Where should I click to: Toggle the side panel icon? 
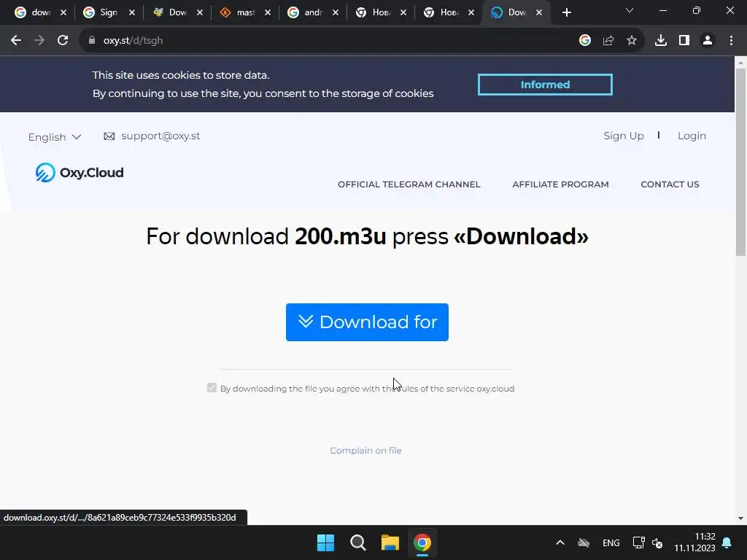tap(684, 41)
